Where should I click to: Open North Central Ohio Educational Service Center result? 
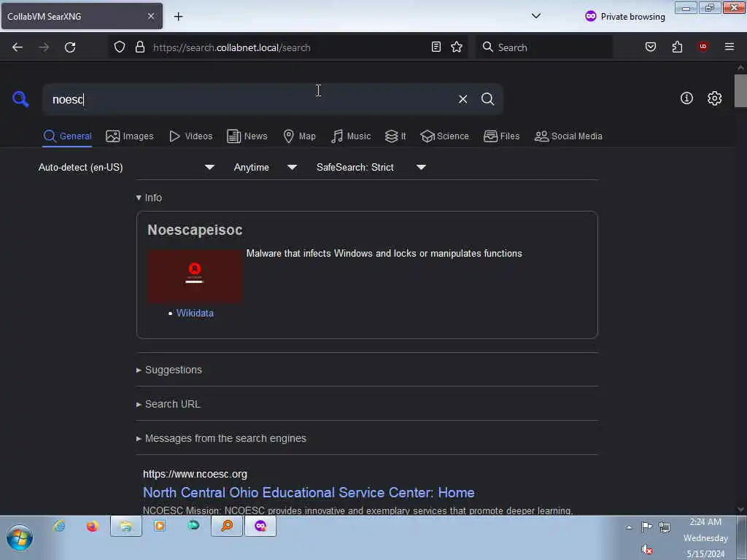309,492
